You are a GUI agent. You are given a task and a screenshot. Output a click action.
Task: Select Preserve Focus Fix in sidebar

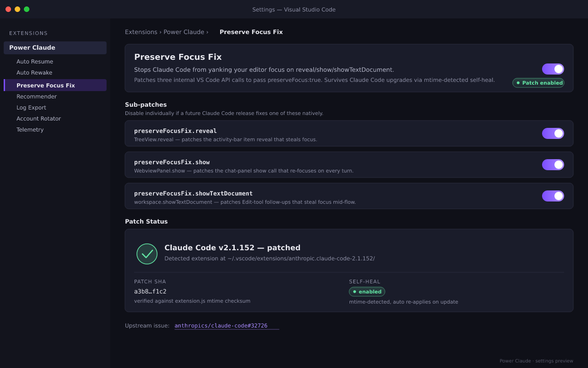pos(55,85)
